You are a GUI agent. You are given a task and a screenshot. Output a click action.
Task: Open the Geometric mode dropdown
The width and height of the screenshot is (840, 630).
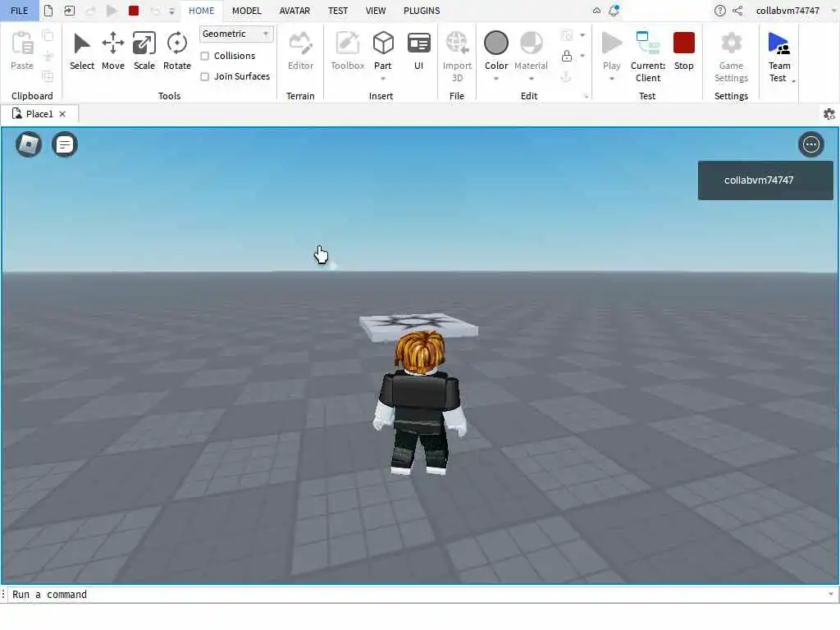(236, 34)
